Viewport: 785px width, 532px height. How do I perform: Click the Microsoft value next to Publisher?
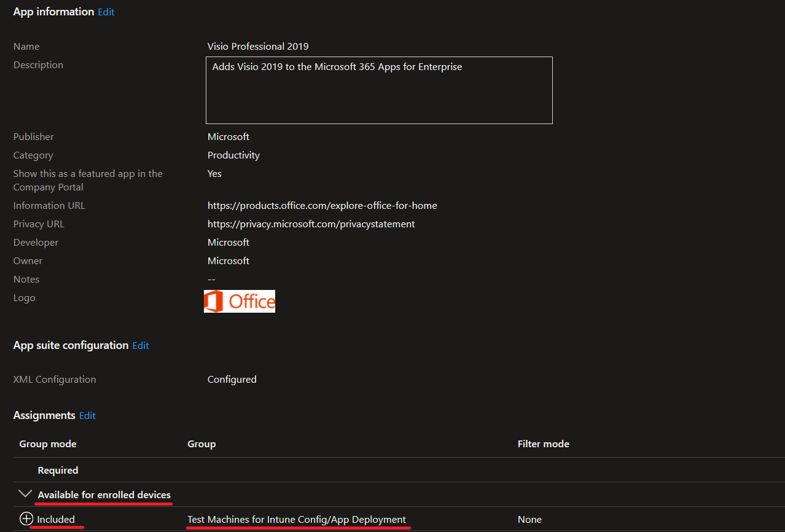(x=228, y=137)
